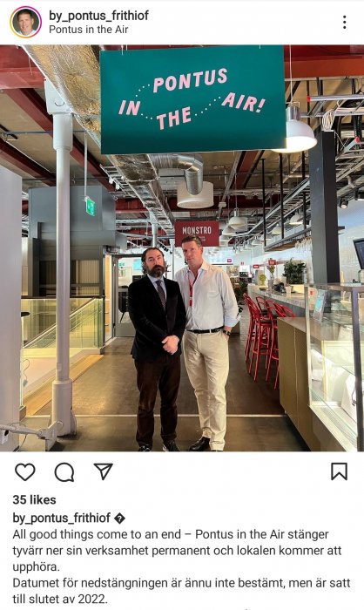Click caption text starting All good things
Image resolution: width=364 pixels, height=610 pixels.
tap(177, 551)
